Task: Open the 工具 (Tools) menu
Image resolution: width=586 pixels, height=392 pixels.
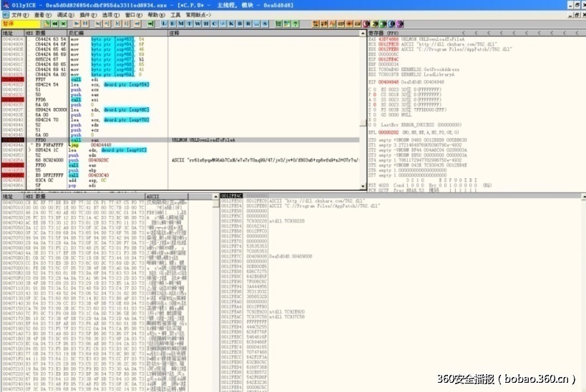Action: tap(175, 15)
